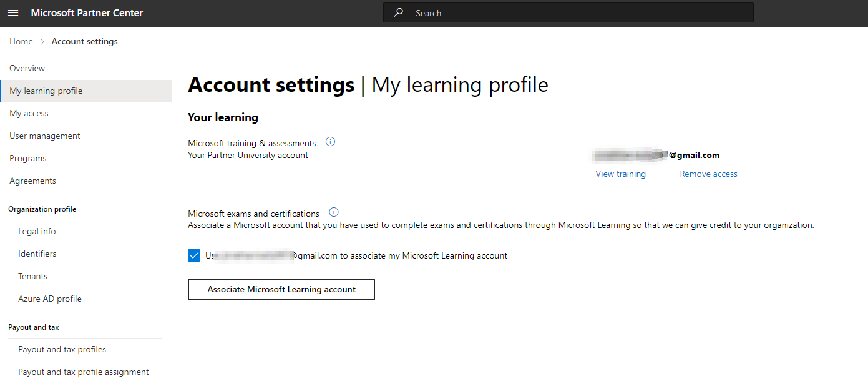Switch to My learning profile section
Viewport: 868px width, 386px height.
click(x=45, y=90)
